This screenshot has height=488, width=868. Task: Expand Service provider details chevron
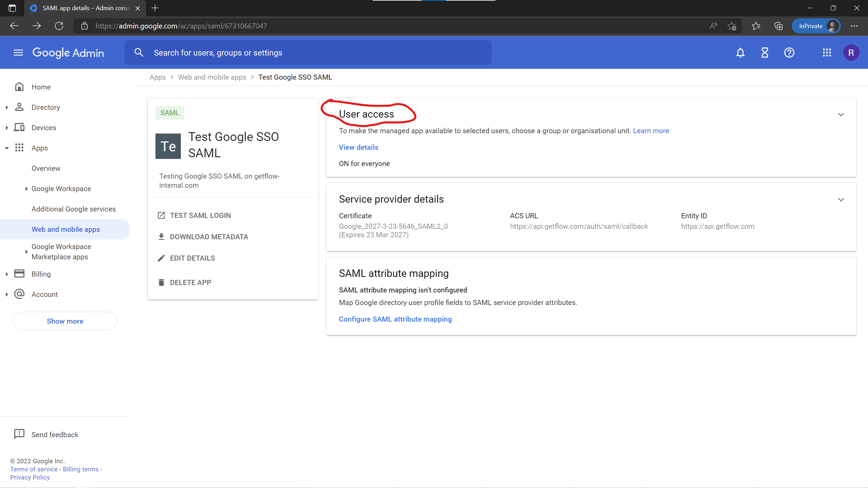click(x=841, y=200)
